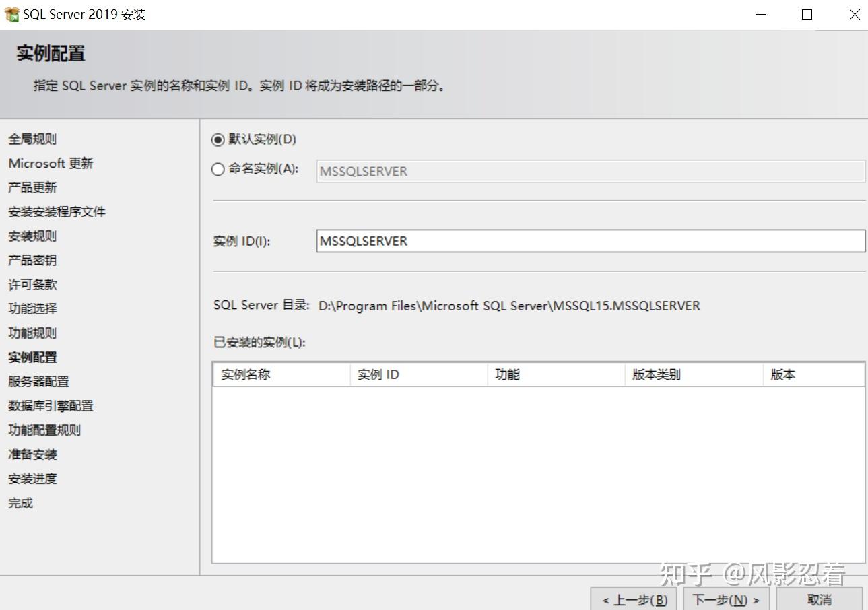Screen dimensions: 868x610
Task: Select the 默认实例(D) radio button
Action: [218, 139]
